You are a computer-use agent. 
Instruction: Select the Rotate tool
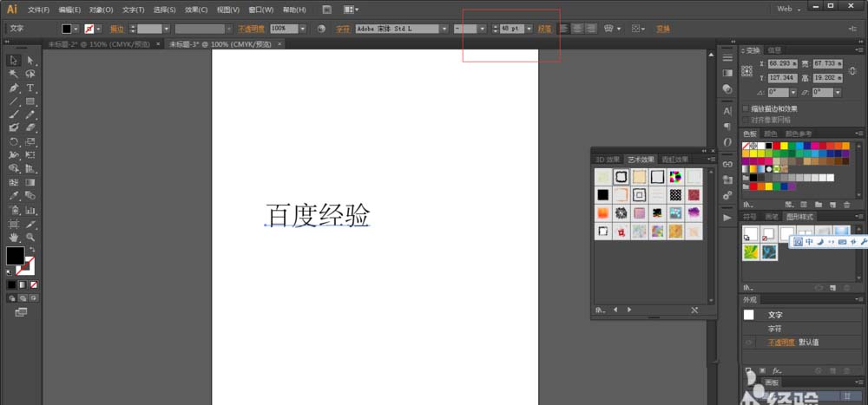14,141
